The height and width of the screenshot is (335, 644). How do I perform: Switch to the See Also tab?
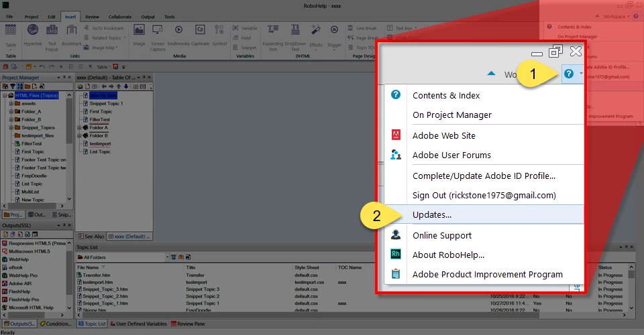pos(91,237)
